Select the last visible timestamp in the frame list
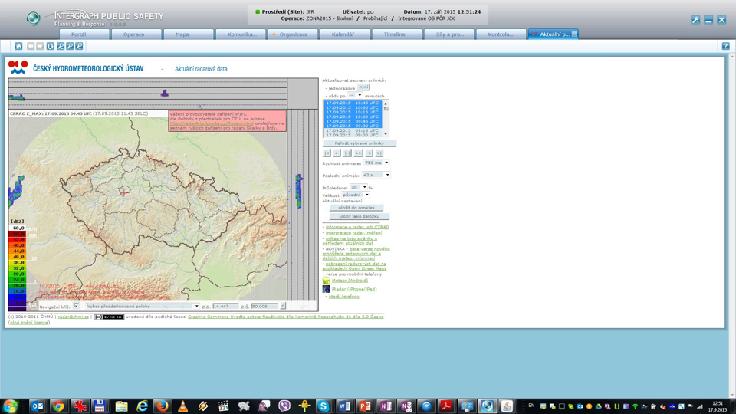The width and height of the screenshot is (736, 414). (x=353, y=134)
